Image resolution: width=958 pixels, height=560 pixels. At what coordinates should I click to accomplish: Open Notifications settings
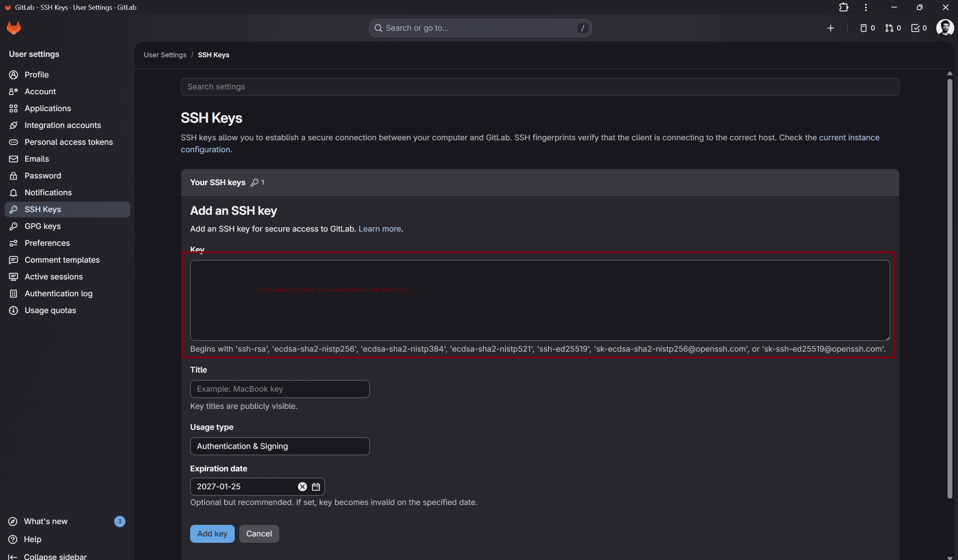tap(48, 192)
